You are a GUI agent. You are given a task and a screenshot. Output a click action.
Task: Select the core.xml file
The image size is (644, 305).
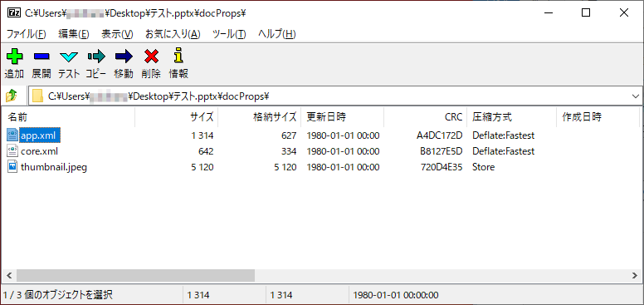click(x=39, y=151)
